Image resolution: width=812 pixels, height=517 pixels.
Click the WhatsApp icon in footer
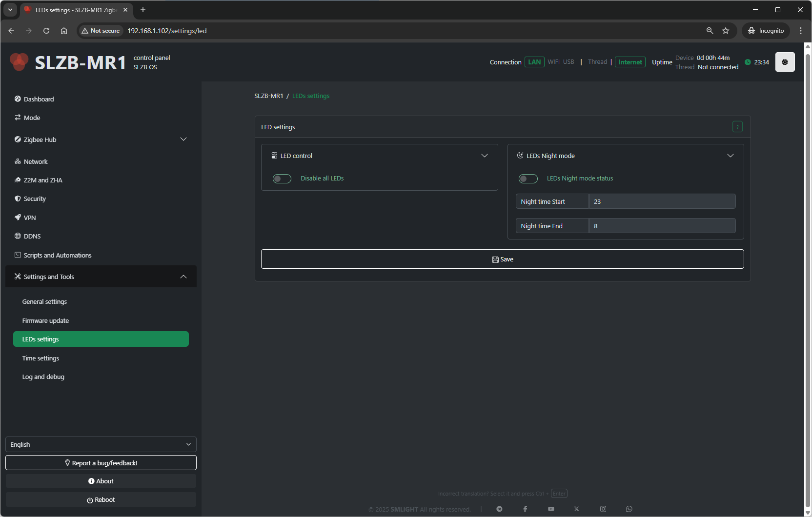click(629, 509)
